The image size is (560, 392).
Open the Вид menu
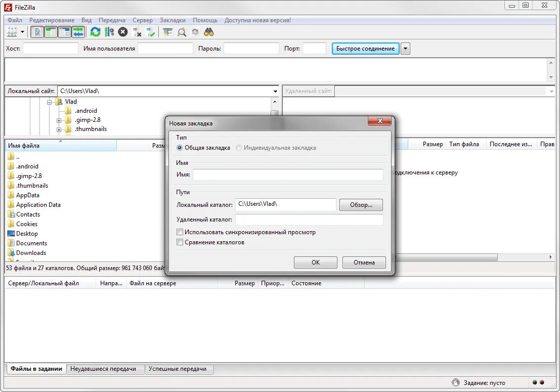coord(87,20)
